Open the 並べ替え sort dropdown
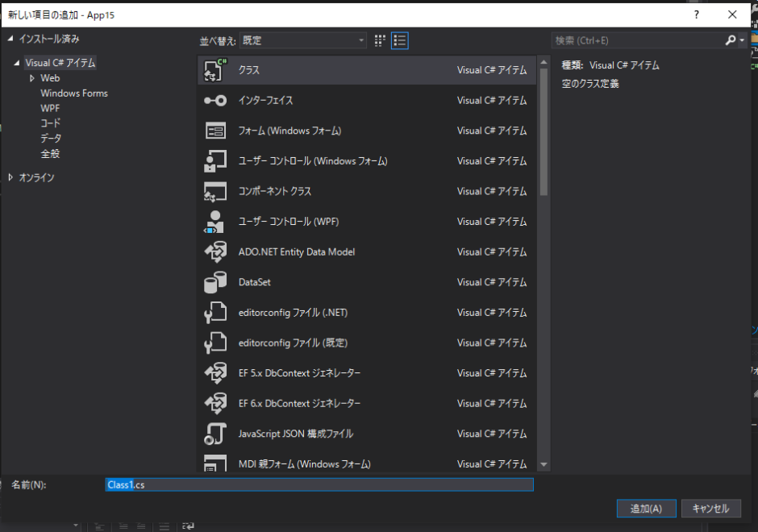 [303, 40]
